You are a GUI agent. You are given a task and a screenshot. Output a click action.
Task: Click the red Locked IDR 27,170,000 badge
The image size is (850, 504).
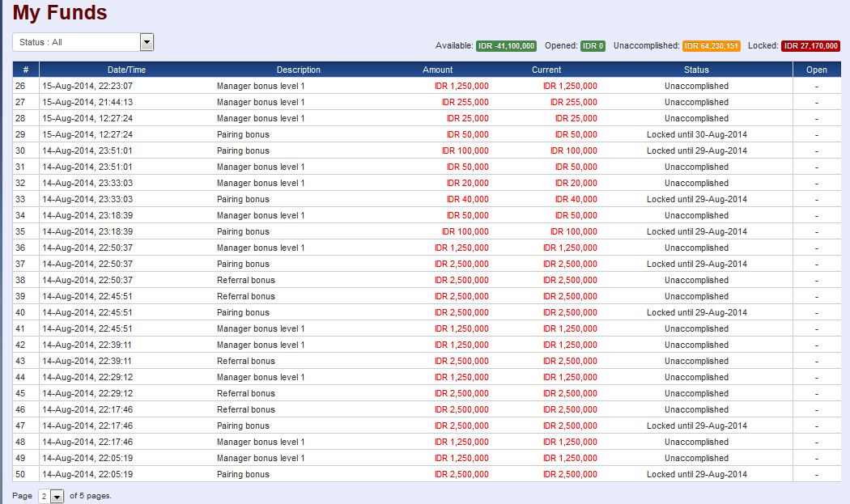[811, 46]
